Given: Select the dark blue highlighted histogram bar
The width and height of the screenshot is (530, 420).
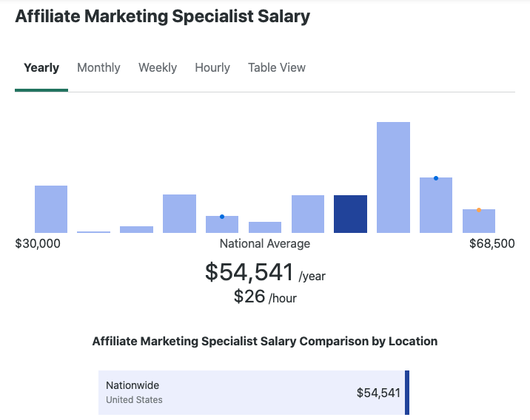Looking at the screenshot, I should (x=350, y=214).
